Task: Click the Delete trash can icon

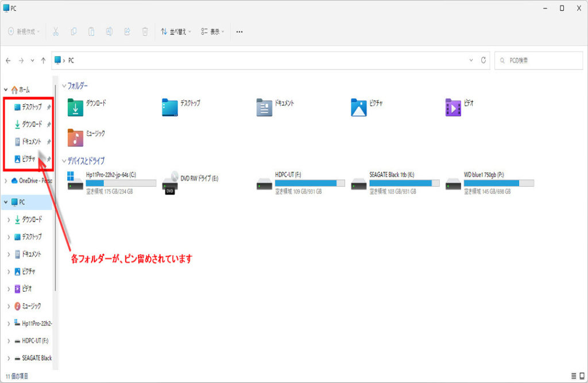Action: [145, 32]
